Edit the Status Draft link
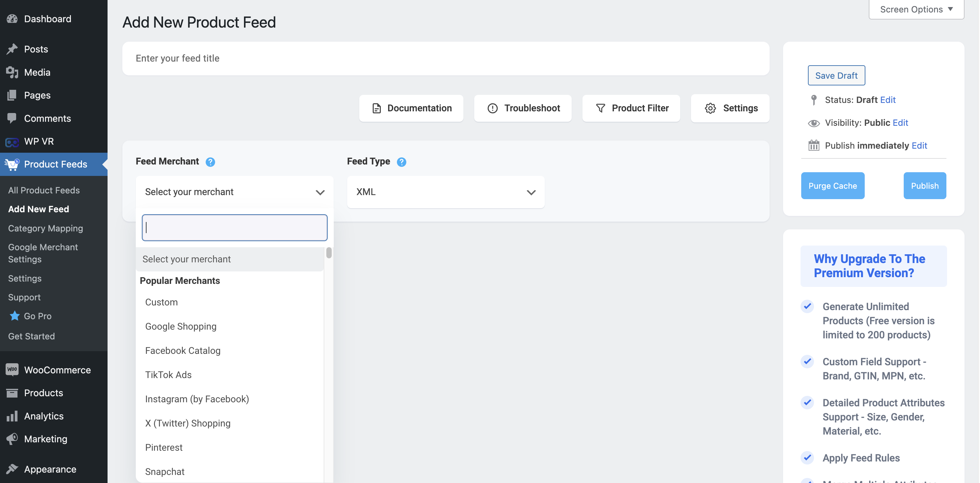980x483 pixels. [x=888, y=100]
